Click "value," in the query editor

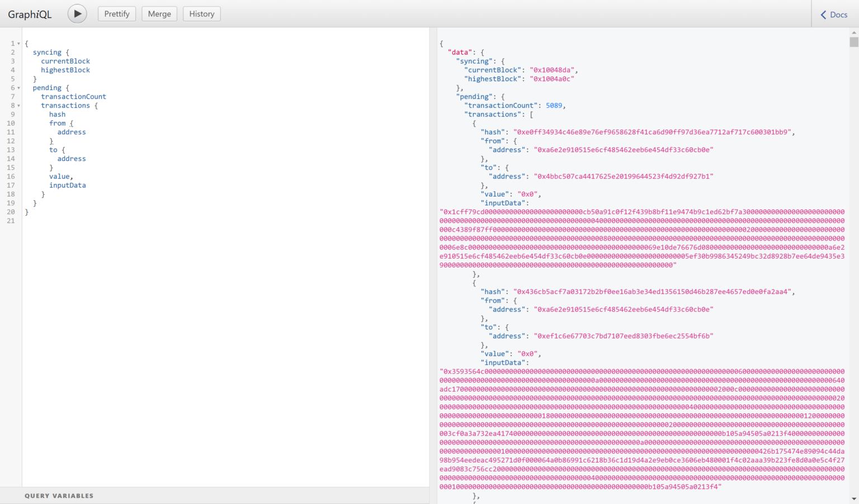(61, 177)
